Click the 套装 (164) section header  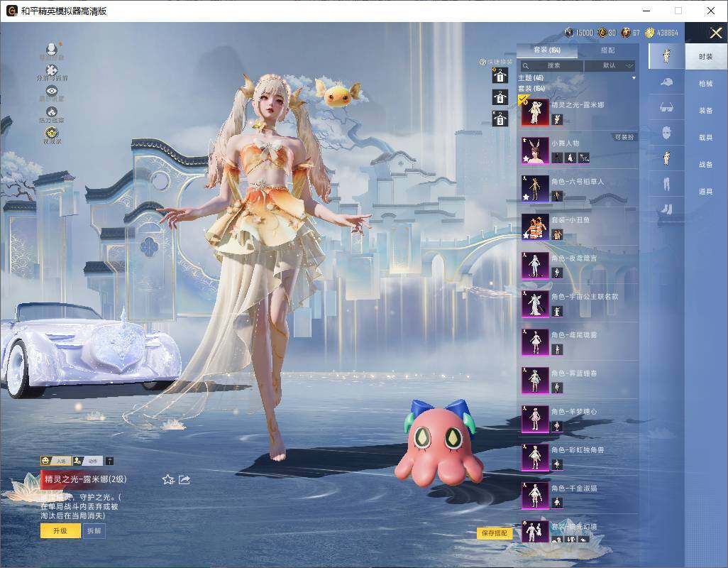(531, 88)
